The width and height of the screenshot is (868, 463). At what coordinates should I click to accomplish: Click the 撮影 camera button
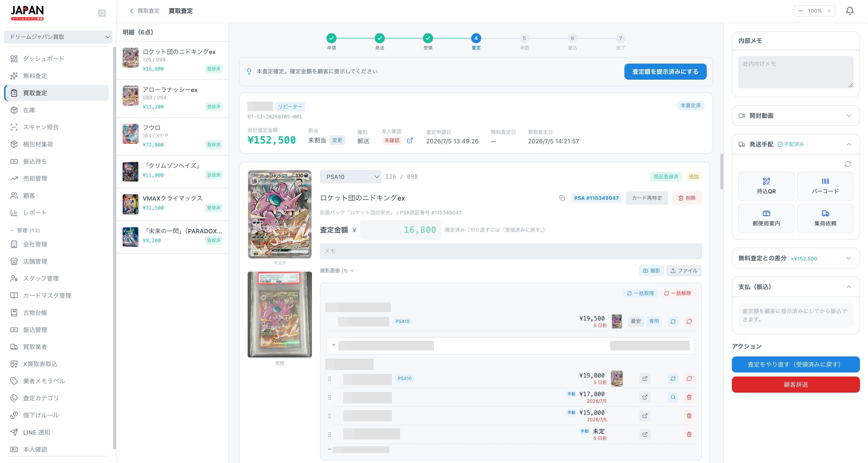tap(651, 270)
